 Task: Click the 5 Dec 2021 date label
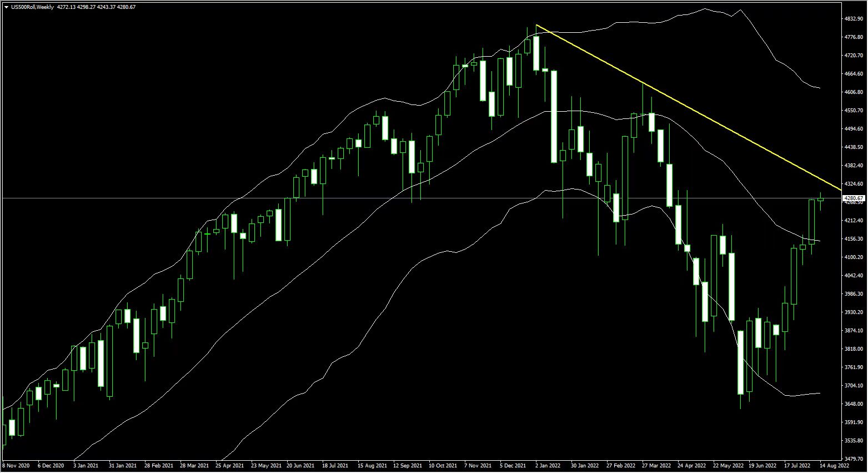pyautogui.click(x=513, y=466)
